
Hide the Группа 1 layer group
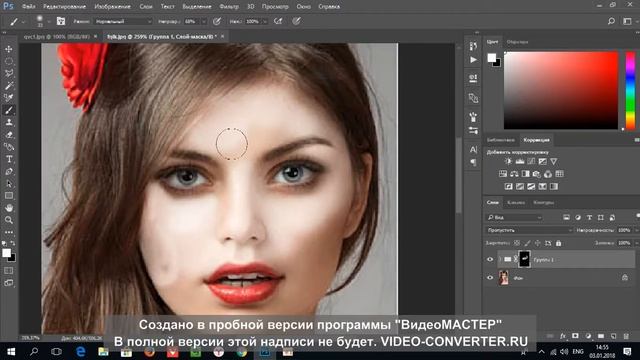(x=490, y=260)
